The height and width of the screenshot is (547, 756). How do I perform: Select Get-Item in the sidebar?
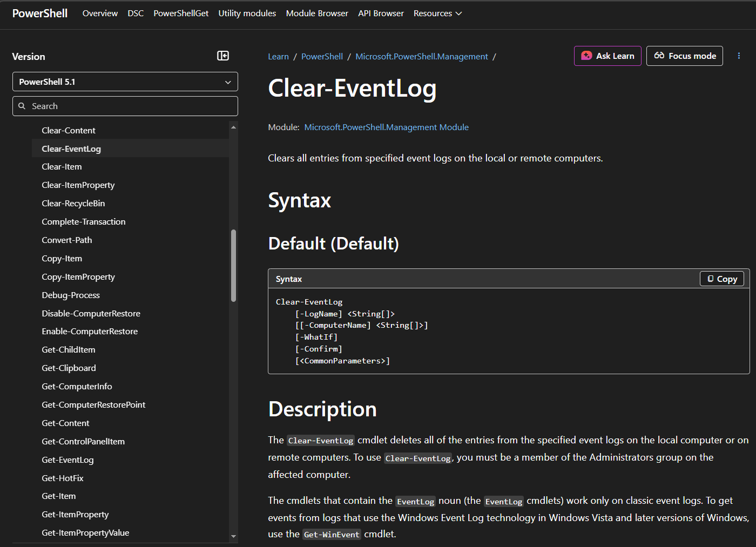tap(59, 496)
